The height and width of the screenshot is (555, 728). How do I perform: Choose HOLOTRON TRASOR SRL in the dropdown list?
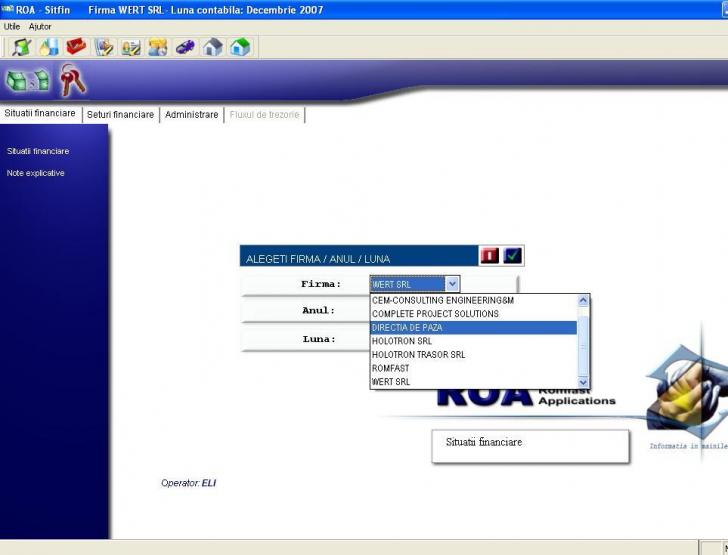pos(474,355)
